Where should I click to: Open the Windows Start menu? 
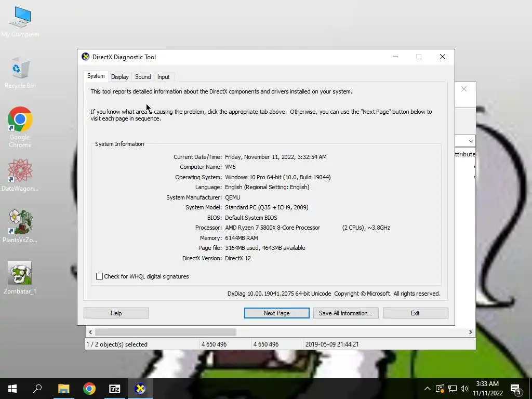click(12, 389)
